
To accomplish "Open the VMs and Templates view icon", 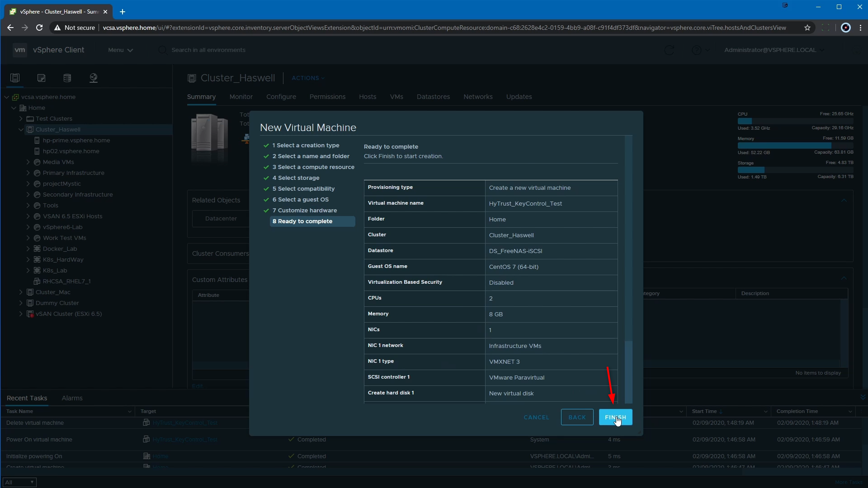I will [x=41, y=78].
